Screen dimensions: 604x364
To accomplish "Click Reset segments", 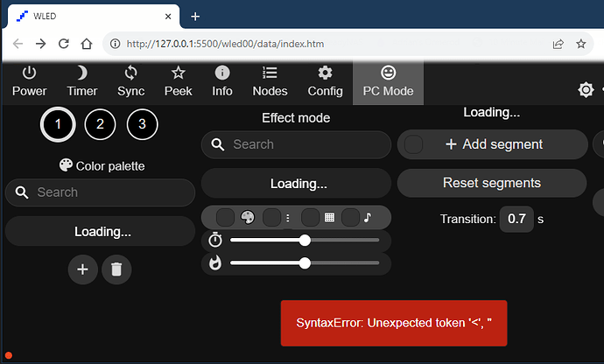I will coord(492,183).
